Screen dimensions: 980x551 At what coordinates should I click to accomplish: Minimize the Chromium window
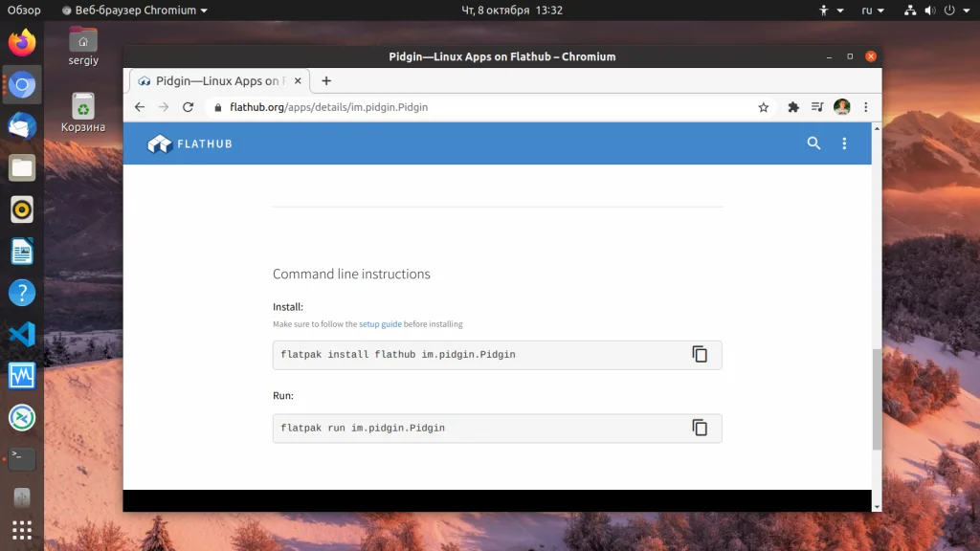coord(829,56)
